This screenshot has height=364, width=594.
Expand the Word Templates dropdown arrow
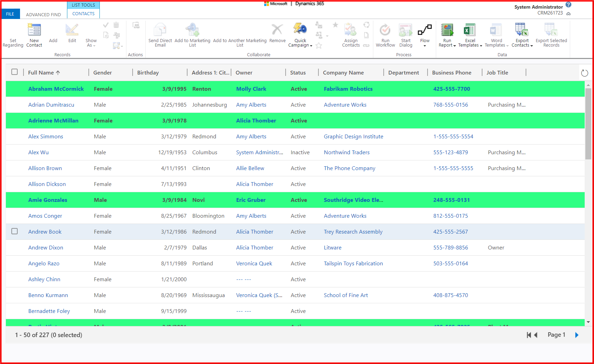click(507, 46)
